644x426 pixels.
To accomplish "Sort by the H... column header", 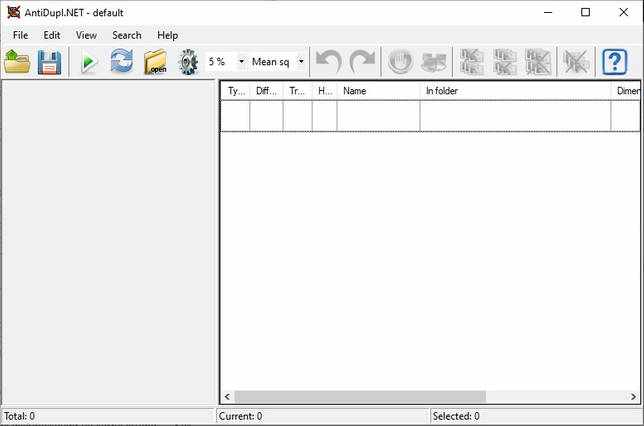I will [324, 91].
